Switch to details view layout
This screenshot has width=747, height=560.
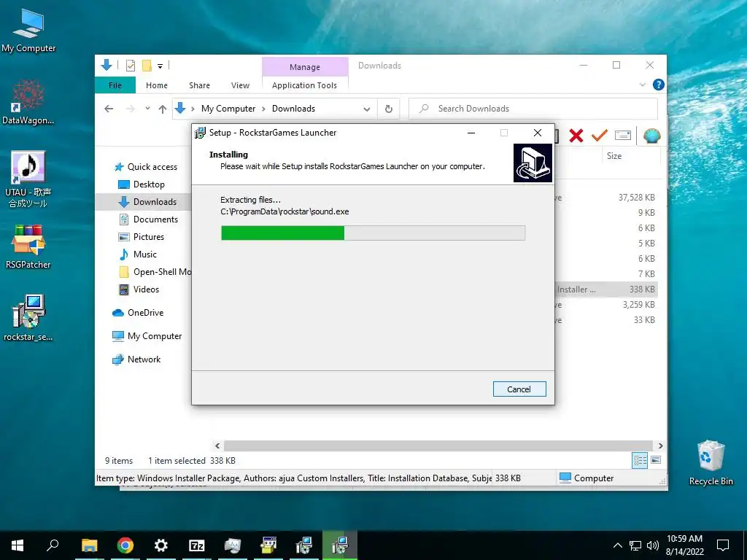(x=640, y=460)
